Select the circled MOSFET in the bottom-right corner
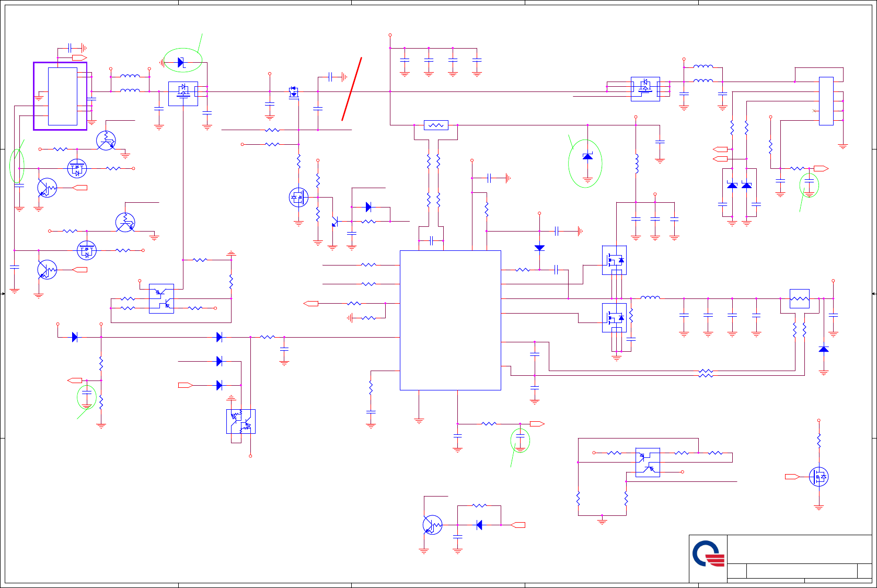This screenshot has width=877, height=588. pyautogui.click(x=818, y=477)
